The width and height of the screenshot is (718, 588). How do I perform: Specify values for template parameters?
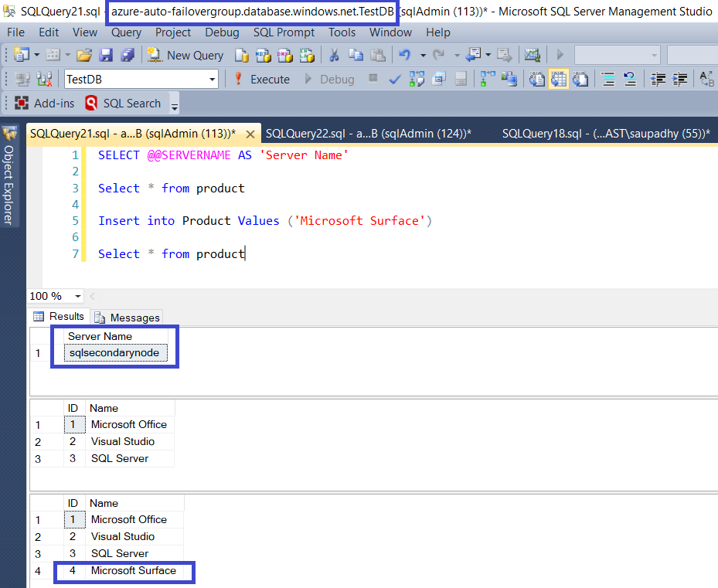(x=707, y=80)
